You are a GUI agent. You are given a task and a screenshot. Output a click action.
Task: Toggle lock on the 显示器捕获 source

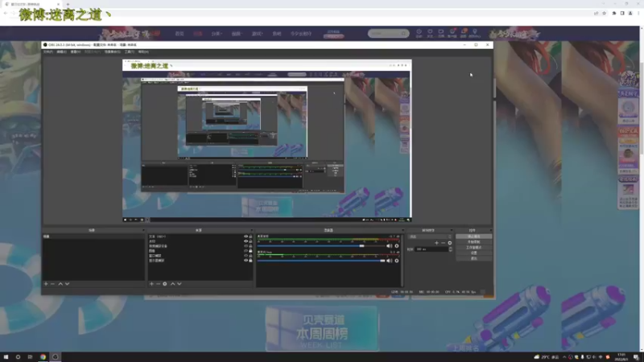coord(250,260)
